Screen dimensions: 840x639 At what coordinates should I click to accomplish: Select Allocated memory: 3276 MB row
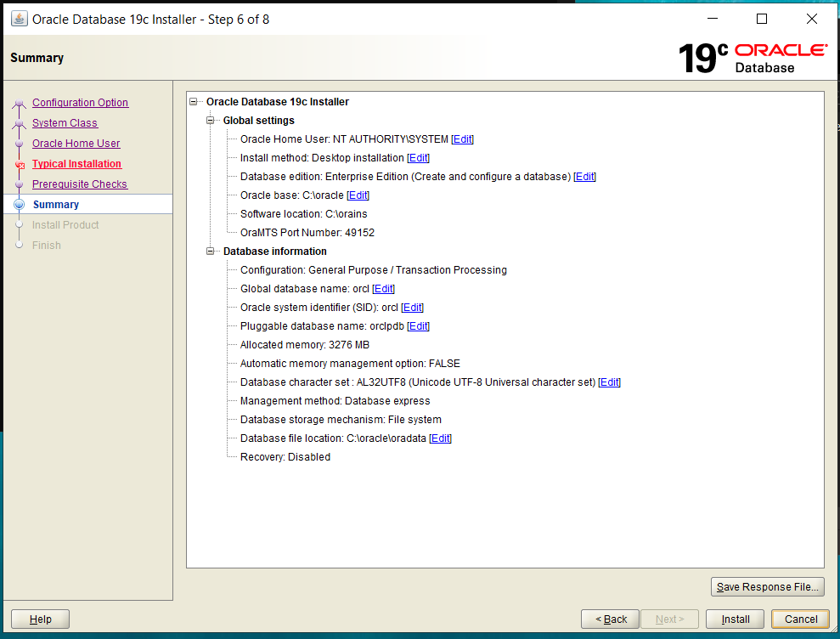point(305,345)
